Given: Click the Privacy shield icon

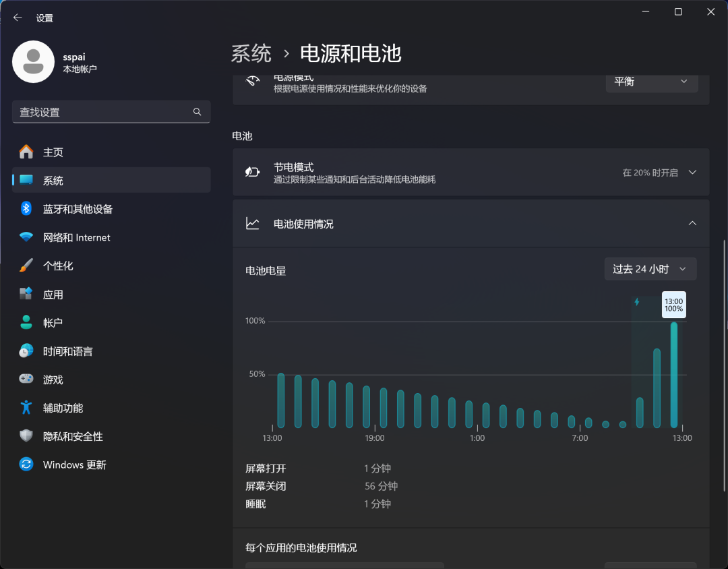Looking at the screenshot, I should [x=26, y=436].
